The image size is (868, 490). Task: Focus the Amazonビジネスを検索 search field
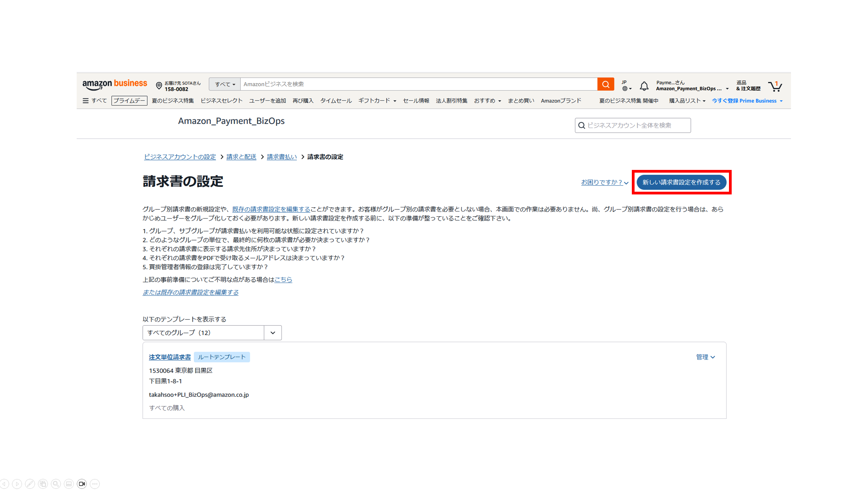coord(419,84)
